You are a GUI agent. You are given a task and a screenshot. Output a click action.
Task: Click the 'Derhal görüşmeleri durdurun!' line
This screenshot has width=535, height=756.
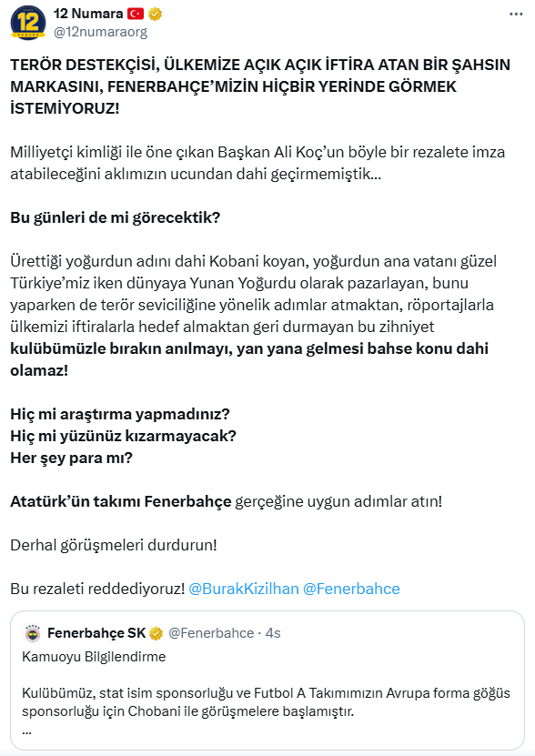click(114, 545)
